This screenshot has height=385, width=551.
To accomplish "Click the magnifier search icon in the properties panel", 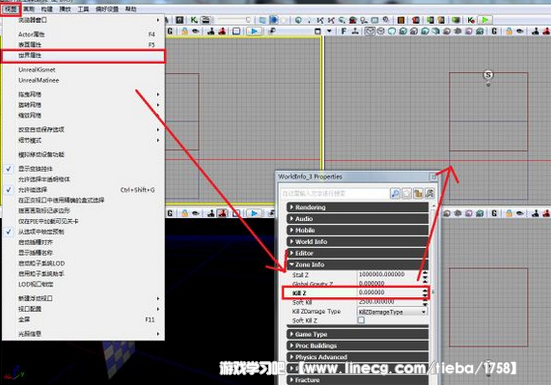I will (x=395, y=193).
